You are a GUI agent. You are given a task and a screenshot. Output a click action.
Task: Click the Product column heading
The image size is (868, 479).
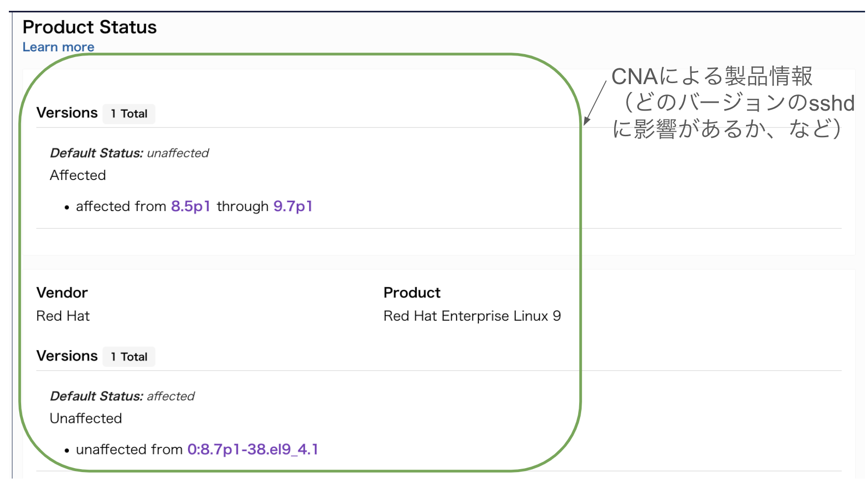412,293
